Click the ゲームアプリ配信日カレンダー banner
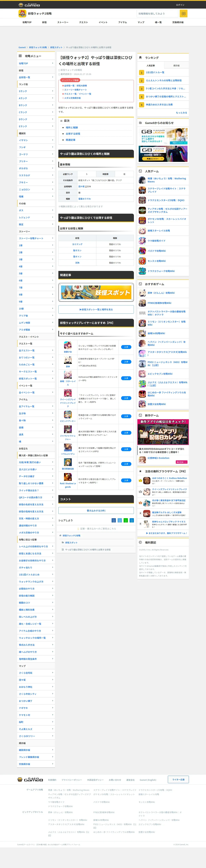Image resolution: width=206 pixels, height=868 pixels. 163,432
